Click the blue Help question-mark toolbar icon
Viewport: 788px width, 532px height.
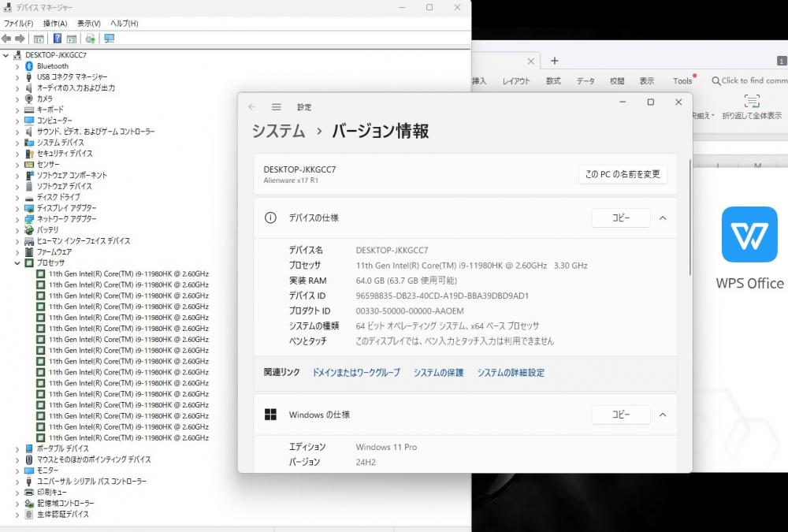click(x=58, y=38)
